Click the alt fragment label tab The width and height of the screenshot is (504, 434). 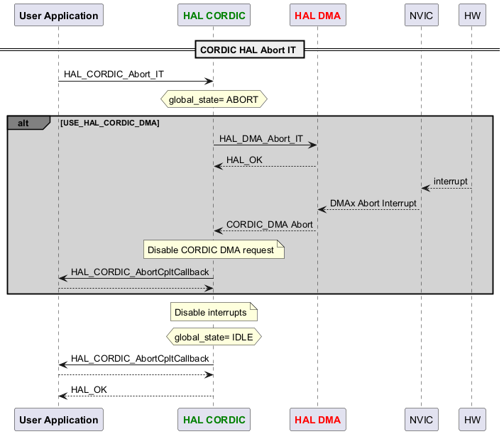tap(28, 123)
